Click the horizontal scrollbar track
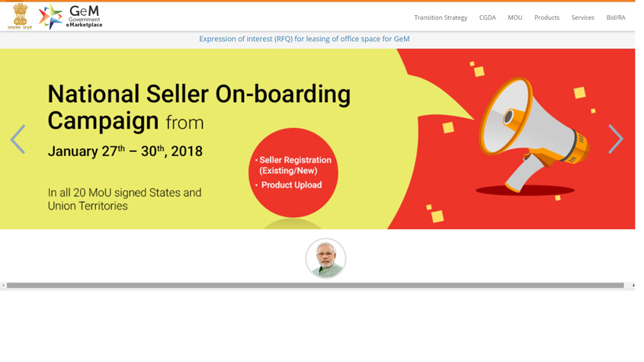Screen dimensions: 644x362 [x=315, y=285]
